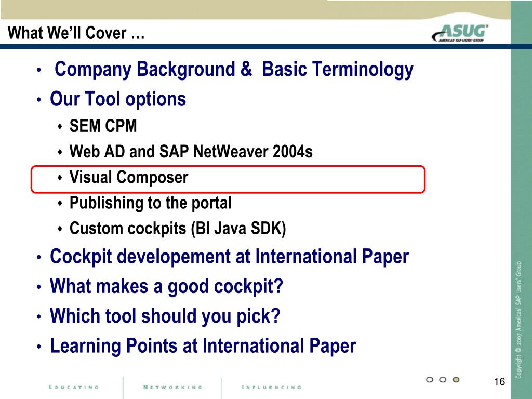
Task: Click the ASUG logo
Action: (x=460, y=33)
